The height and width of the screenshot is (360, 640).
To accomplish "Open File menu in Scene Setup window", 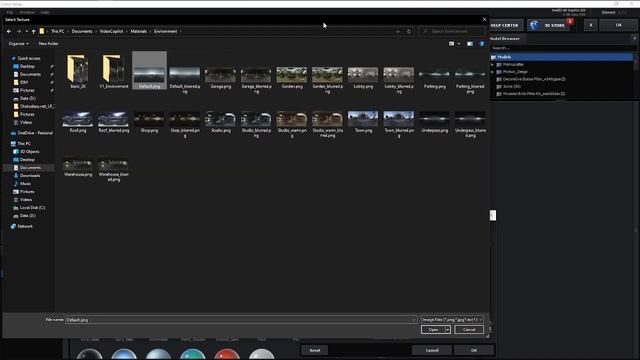I will pyautogui.click(x=9, y=12).
